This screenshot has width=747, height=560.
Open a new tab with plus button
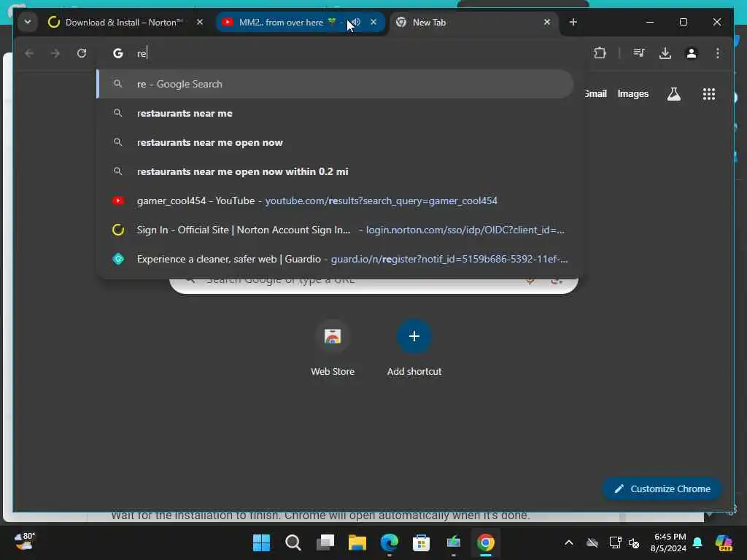pyautogui.click(x=573, y=22)
